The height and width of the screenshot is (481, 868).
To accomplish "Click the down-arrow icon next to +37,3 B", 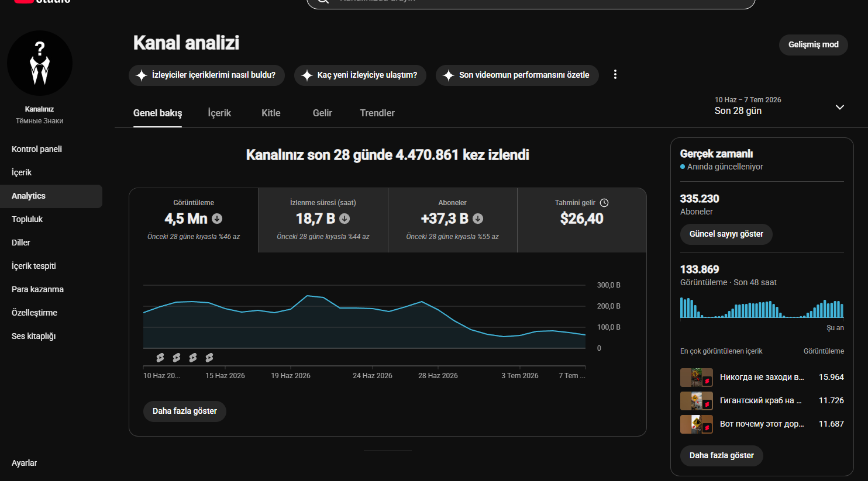I will click(478, 219).
